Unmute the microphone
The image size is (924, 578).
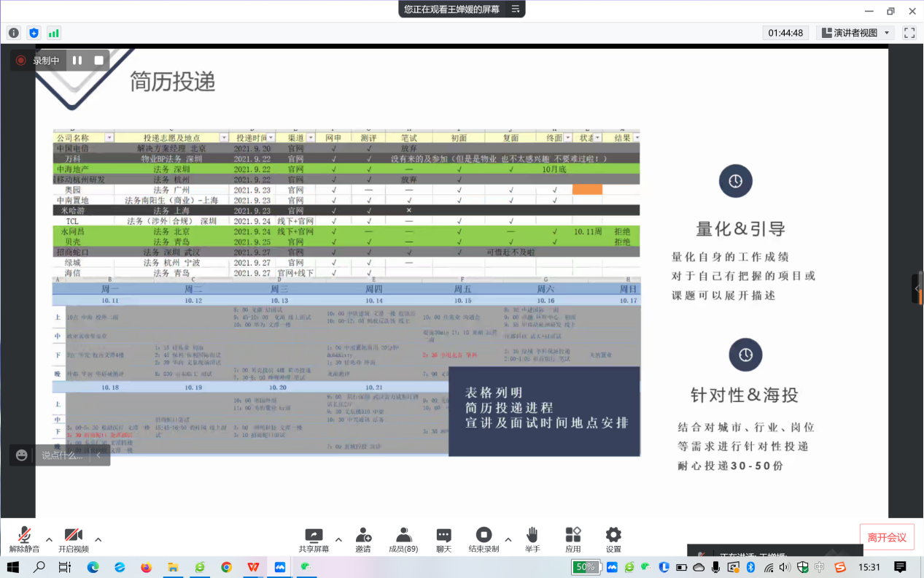coord(24,539)
